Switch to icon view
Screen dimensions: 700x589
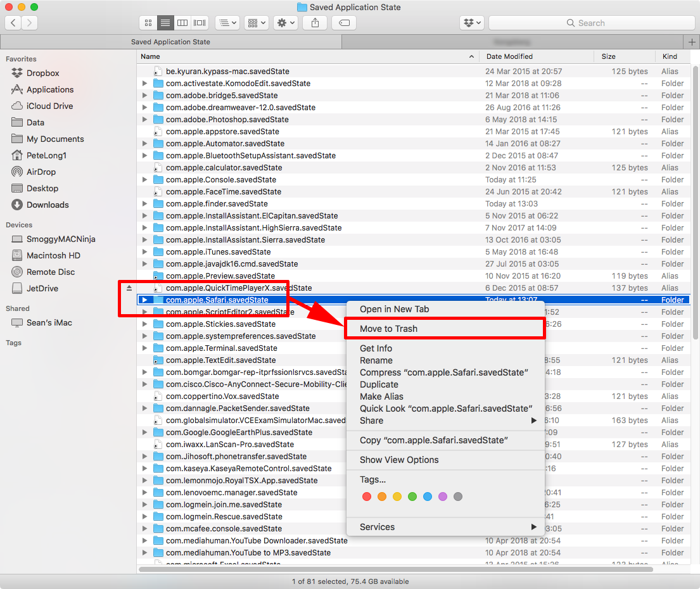tap(148, 23)
